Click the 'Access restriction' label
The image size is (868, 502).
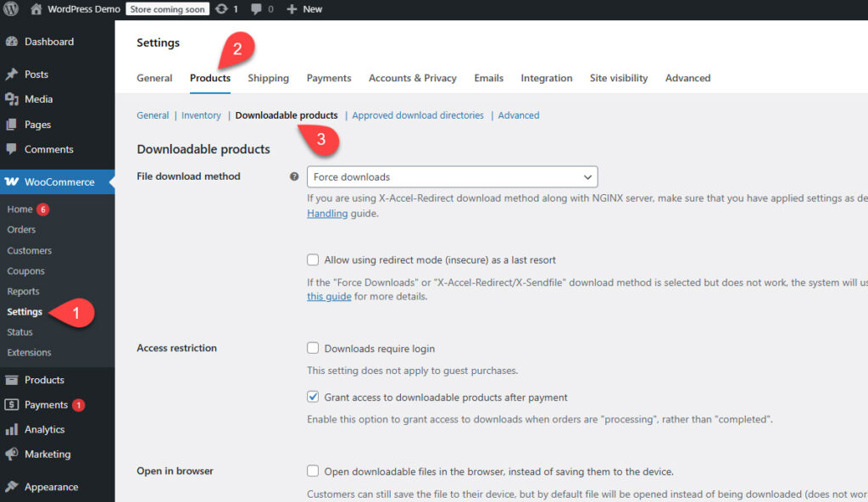(x=176, y=348)
